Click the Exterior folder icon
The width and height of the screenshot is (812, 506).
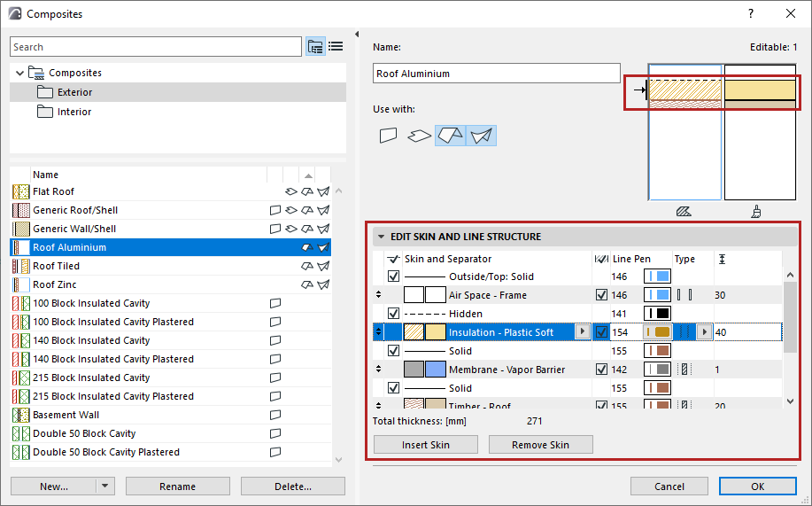45,92
